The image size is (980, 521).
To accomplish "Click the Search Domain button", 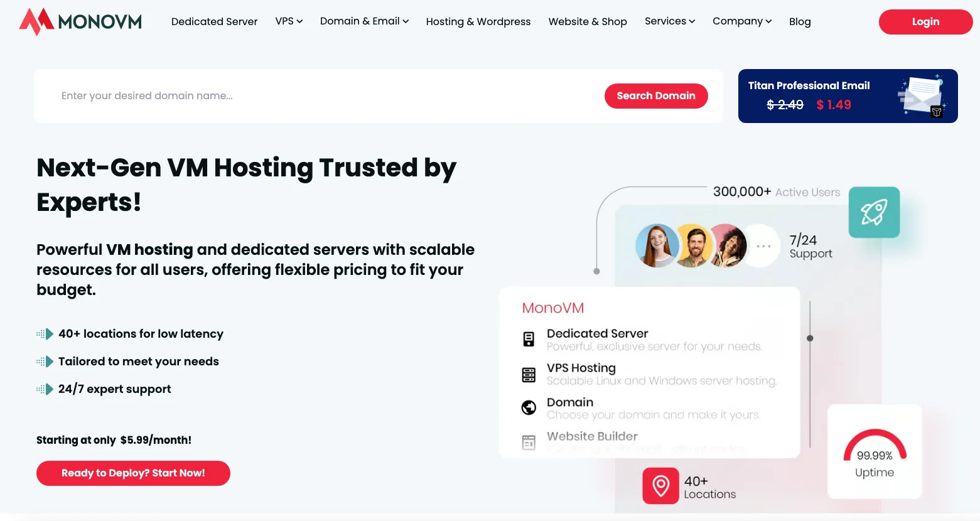I will [656, 96].
